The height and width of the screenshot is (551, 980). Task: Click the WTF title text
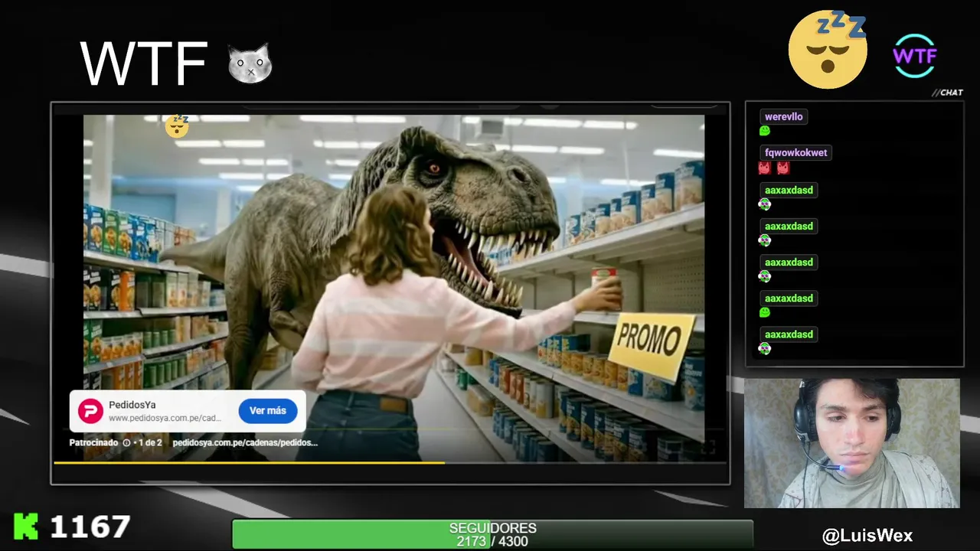point(144,64)
